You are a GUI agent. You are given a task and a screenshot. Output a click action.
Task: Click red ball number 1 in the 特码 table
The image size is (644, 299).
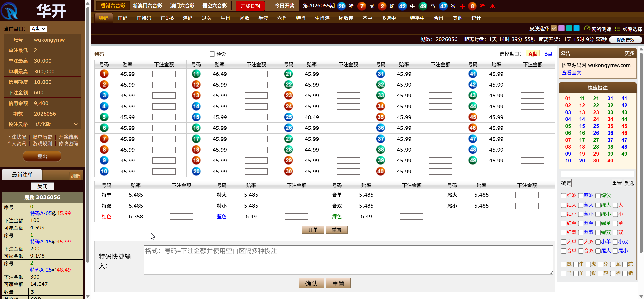(104, 74)
